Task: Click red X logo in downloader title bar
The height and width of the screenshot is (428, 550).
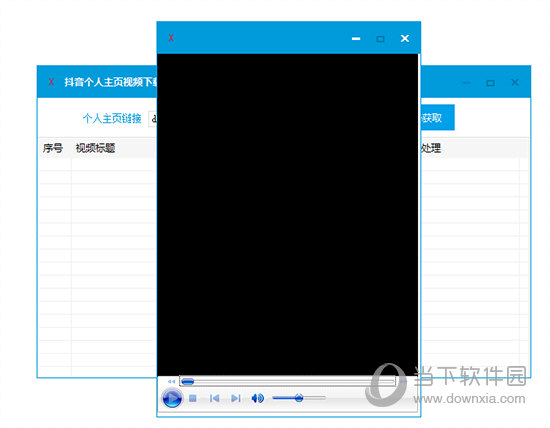Action: [x=51, y=82]
